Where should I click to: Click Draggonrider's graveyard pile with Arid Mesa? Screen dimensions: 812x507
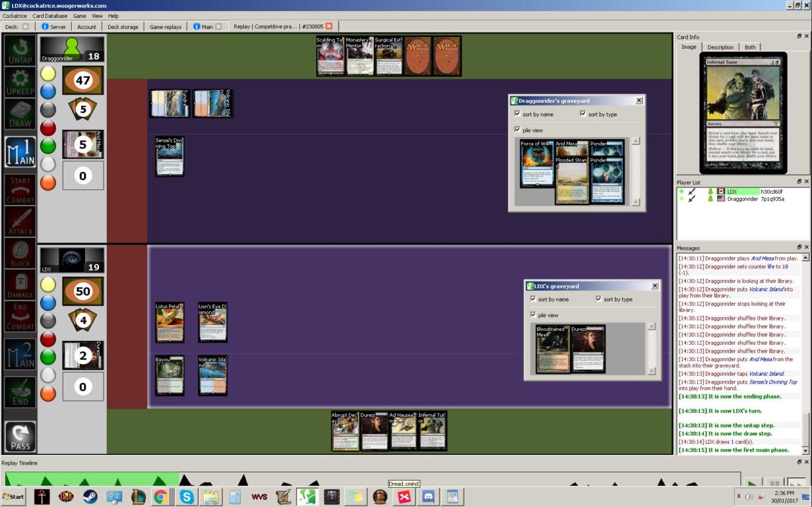83,145
